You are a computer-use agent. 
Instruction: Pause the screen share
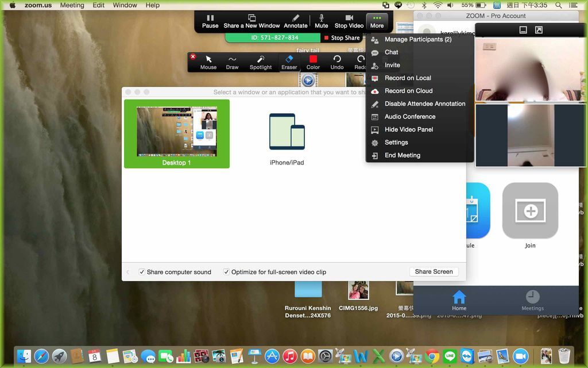(x=210, y=21)
